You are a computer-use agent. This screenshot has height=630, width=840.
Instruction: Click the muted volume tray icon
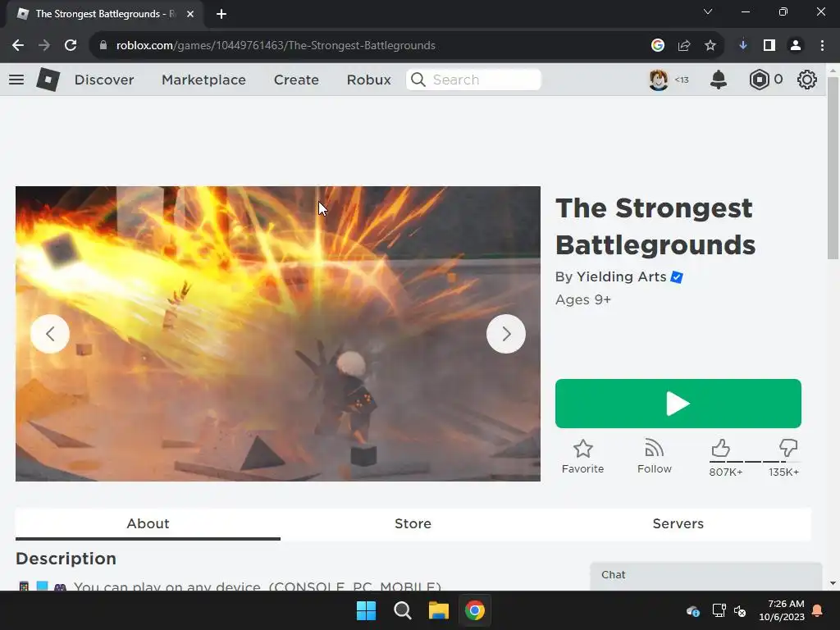tap(740, 610)
